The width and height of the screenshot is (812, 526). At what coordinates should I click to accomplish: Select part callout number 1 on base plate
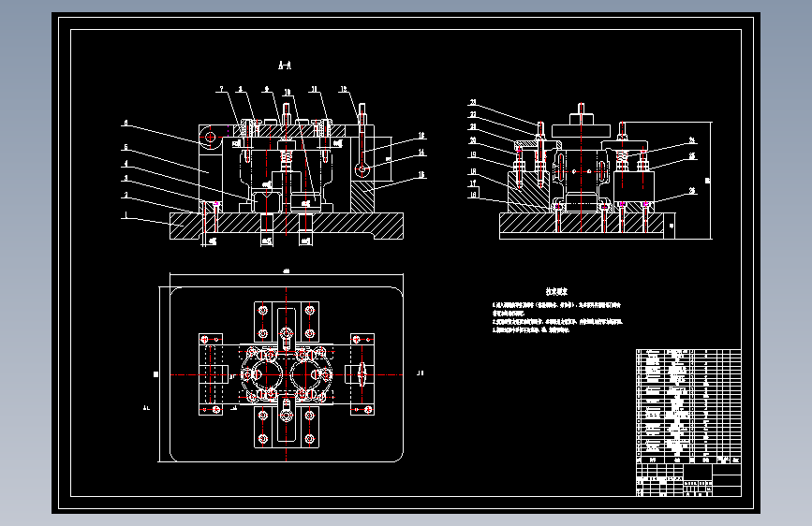click(x=125, y=213)
